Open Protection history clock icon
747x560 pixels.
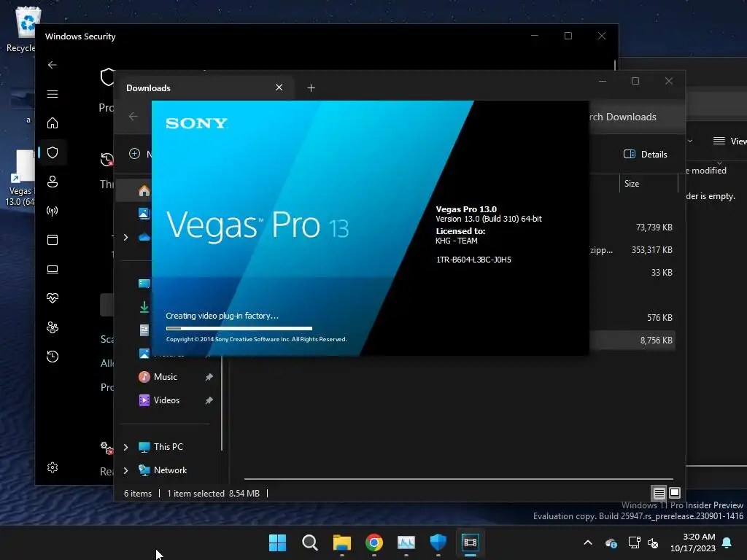click(x=53, y=356)
